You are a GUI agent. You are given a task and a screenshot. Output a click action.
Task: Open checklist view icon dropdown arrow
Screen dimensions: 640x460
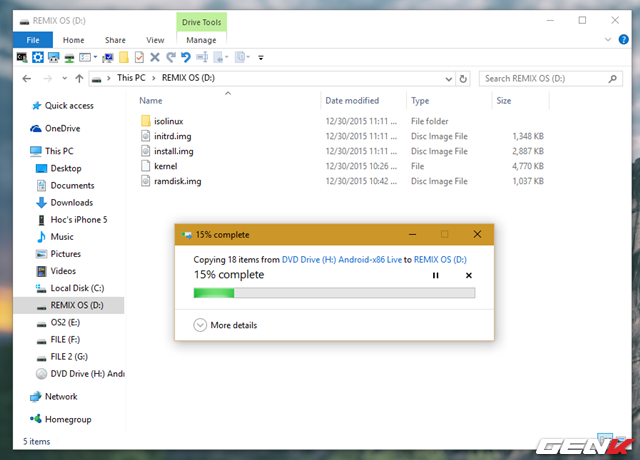[x=96, y=57]
